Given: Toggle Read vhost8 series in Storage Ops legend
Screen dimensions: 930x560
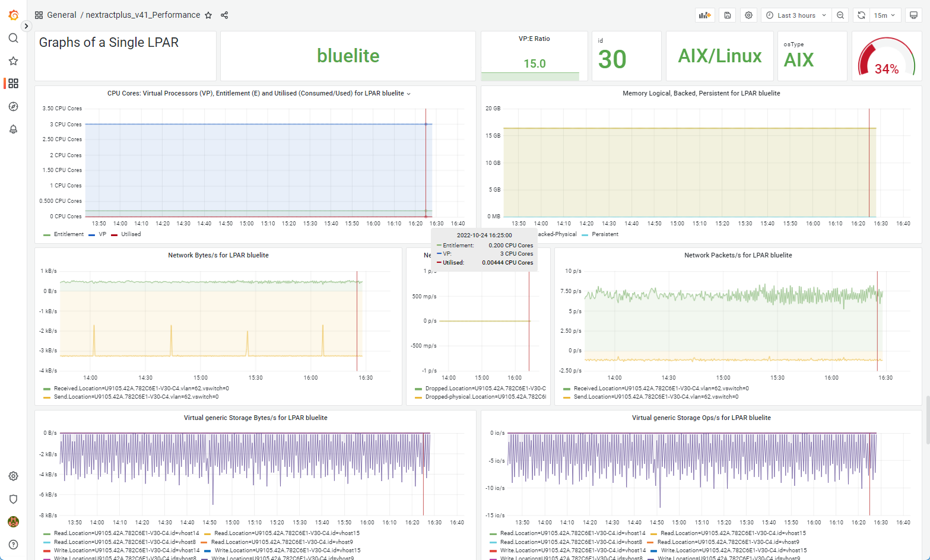Looking at the screenshot, I should [571, 542].
